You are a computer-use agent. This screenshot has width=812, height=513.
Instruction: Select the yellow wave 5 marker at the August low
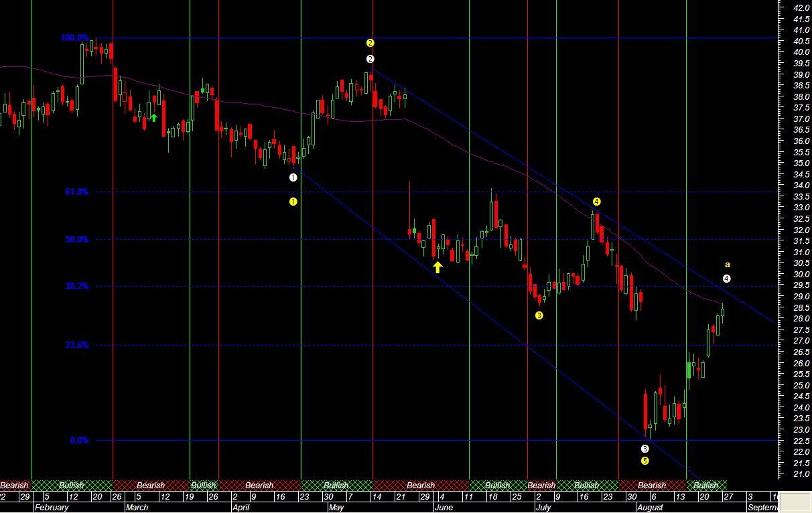coord(645,461)
